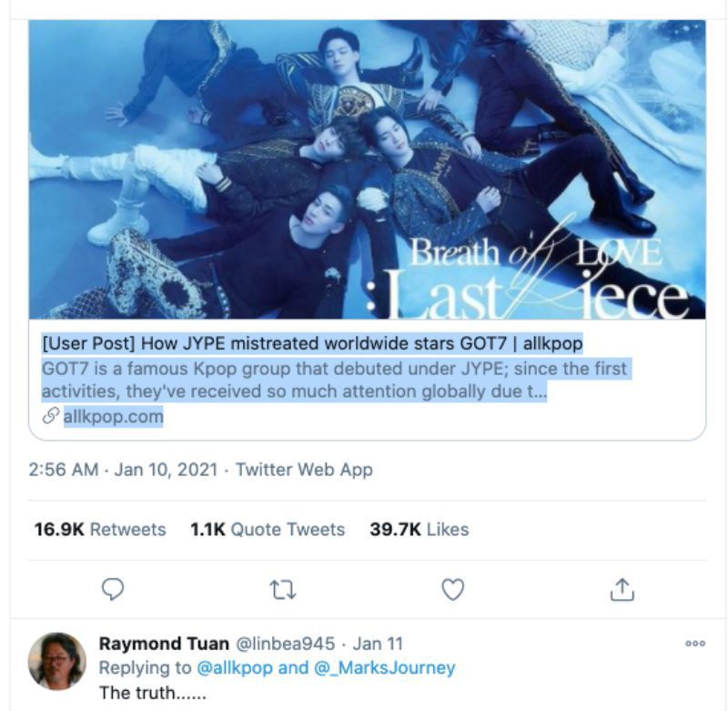View the 39.7K Likes list
728x711 pixels.
click(419, 529)
